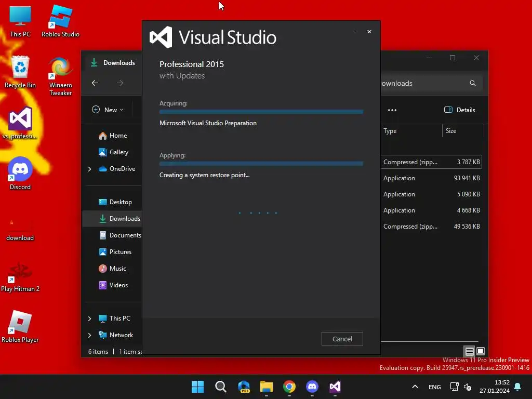
Task: Select Network in Explorer sidebar
Action: [x=116, y=335]
